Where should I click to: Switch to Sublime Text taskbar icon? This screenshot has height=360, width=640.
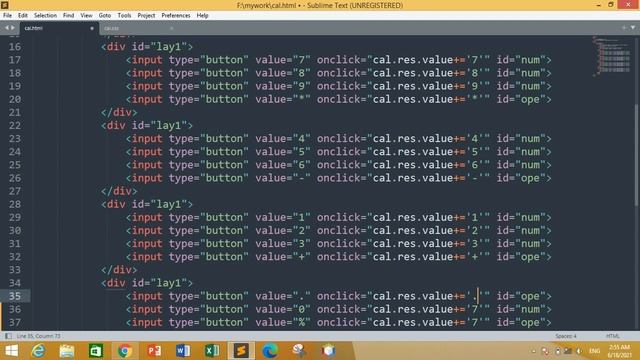click(x=241, y=351)
